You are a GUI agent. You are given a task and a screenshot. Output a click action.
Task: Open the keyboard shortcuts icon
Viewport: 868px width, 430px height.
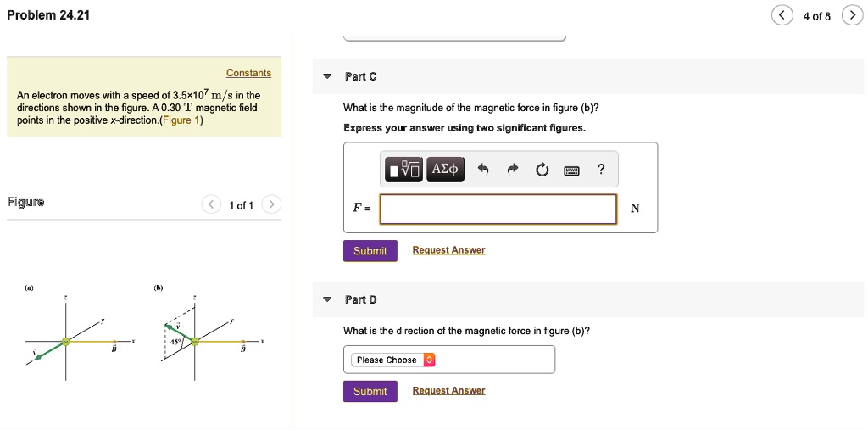coord(571,170)
